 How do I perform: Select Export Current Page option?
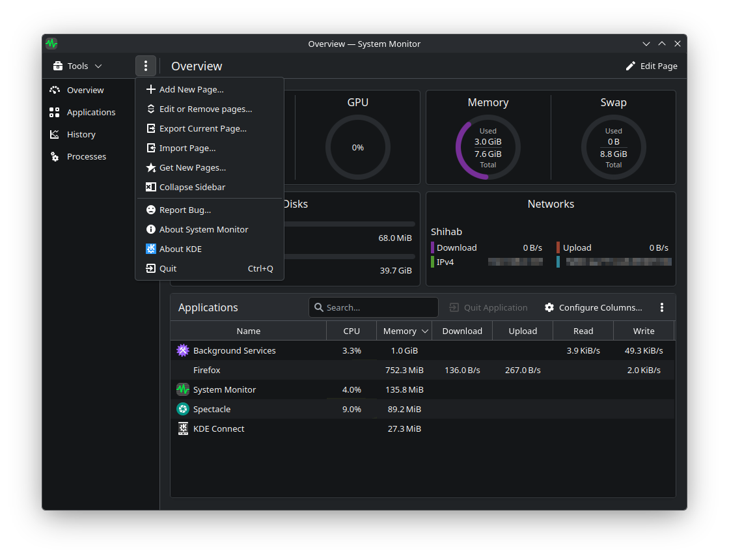point(202,128)
